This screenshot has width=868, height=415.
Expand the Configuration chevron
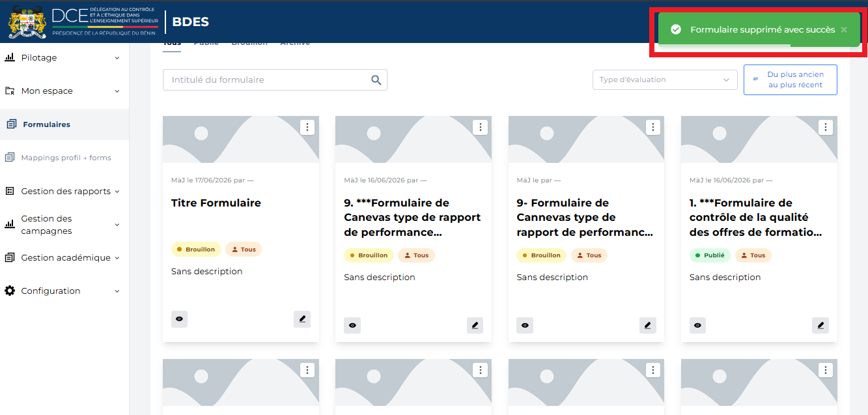(x=117, y=291)
